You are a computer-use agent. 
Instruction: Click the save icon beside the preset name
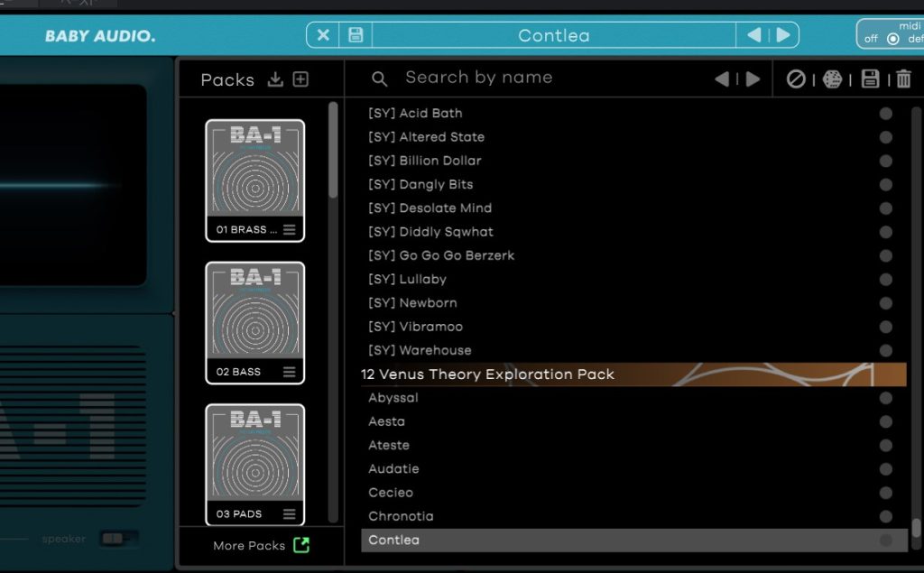(356, 35)
